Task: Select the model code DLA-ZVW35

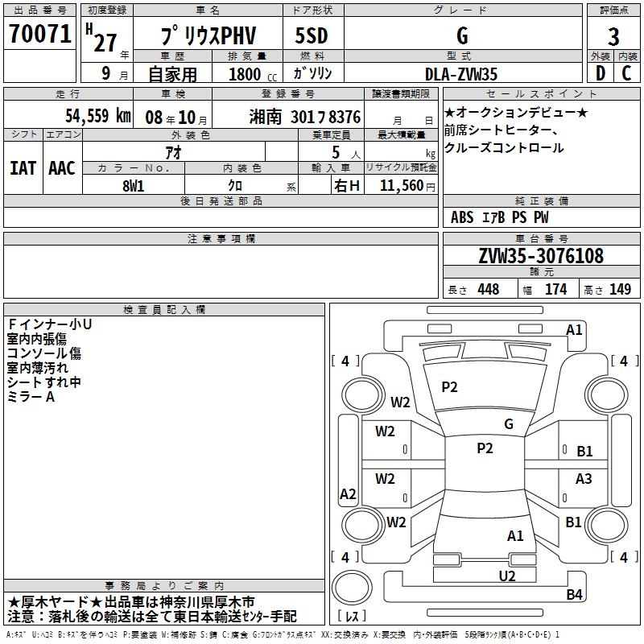Action: 462,73
